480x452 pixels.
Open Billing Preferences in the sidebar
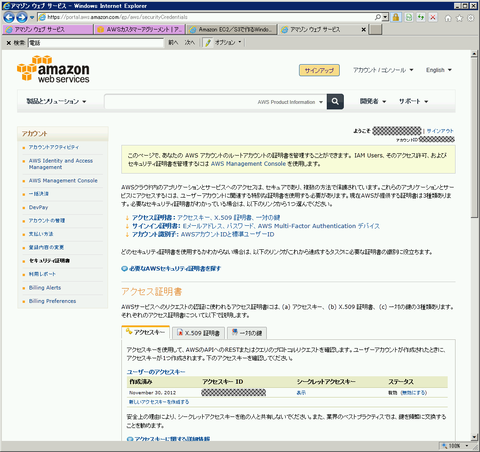click(x=52, y=301)
